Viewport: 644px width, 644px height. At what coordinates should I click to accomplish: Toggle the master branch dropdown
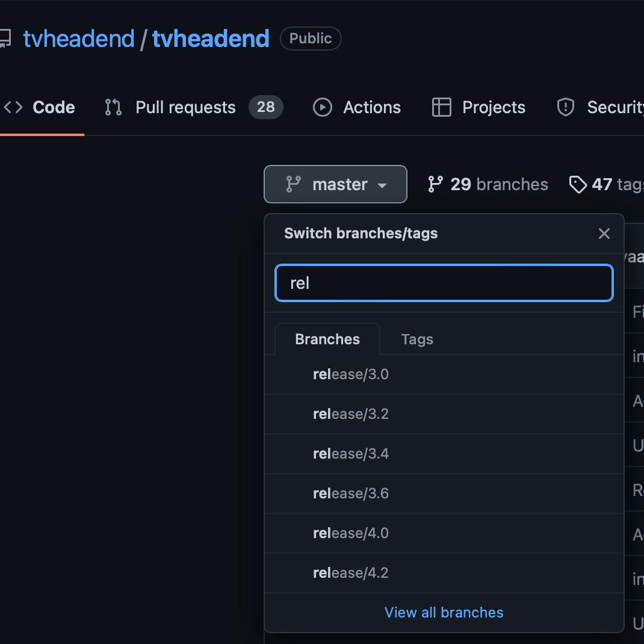point(335,184)
